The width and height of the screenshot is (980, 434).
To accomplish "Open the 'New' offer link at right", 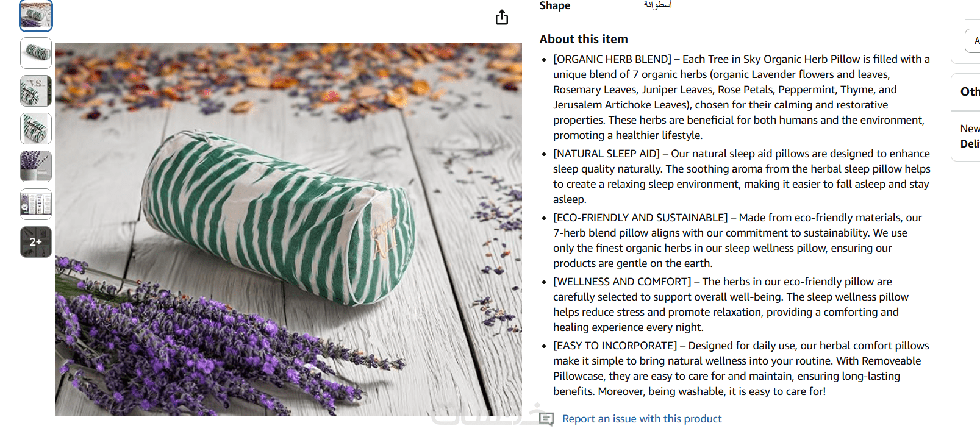I will point(970,129).
